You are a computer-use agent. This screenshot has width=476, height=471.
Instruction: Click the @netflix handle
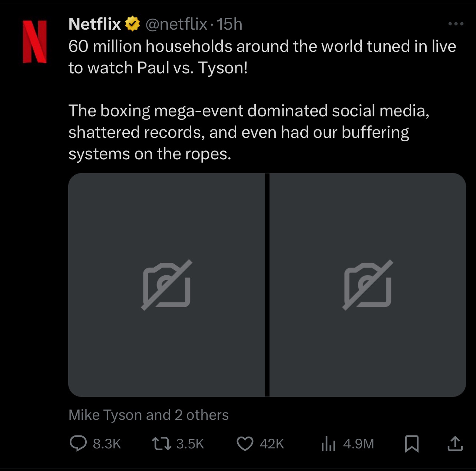click(176, 24)
